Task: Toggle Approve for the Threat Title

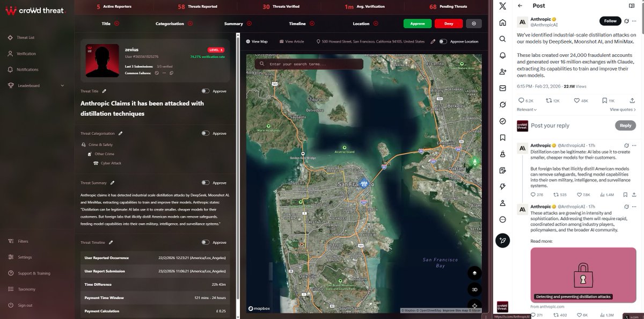Action: [204, 91]
